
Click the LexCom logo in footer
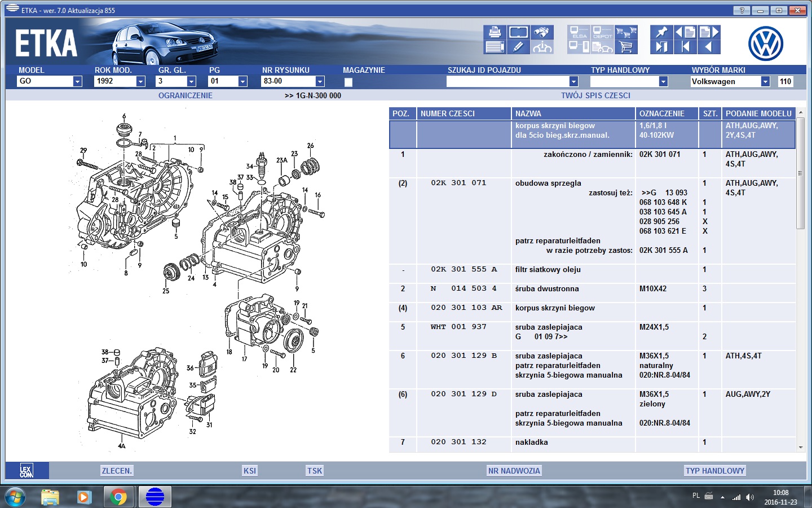[x=27, y=471]
